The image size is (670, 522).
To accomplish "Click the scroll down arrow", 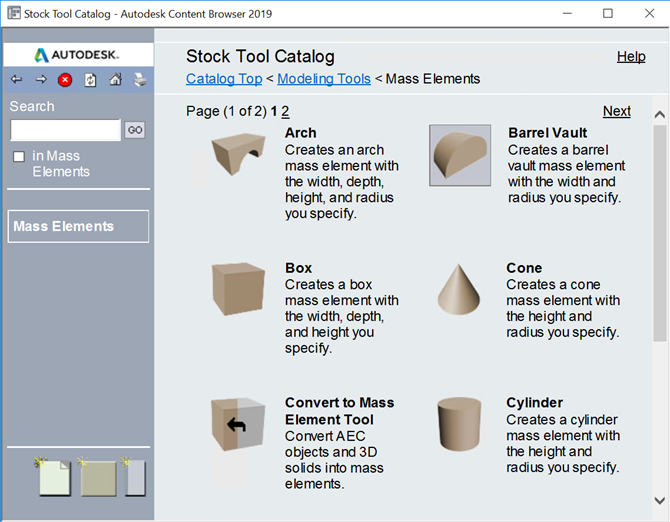I will coord(659,500).
